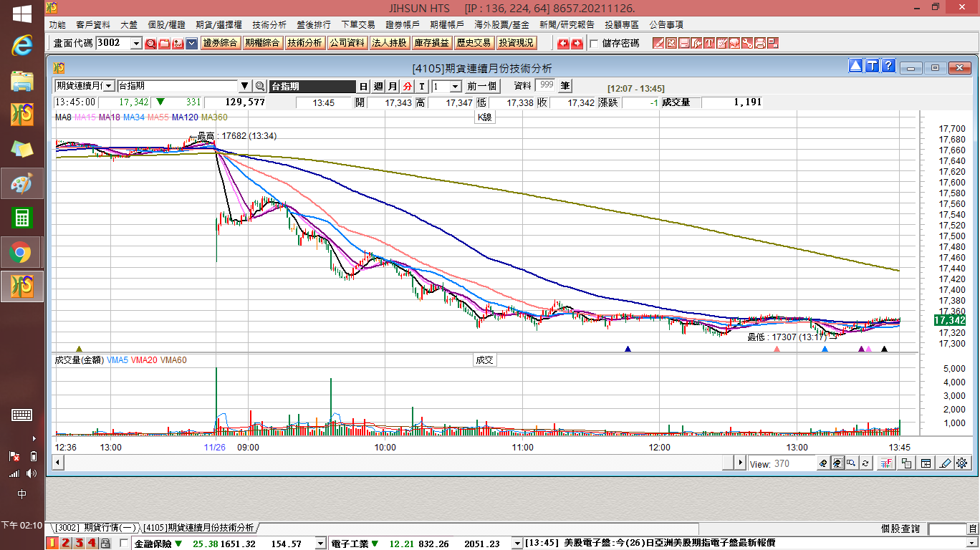
Task: Open the 下單交易 menu
Action: [x=358, y=25]
